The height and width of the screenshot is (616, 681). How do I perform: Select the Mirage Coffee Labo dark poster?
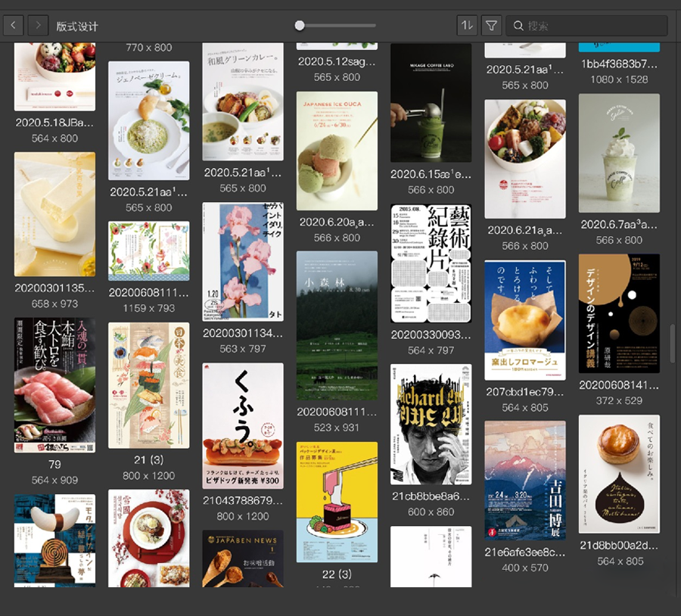431,102
